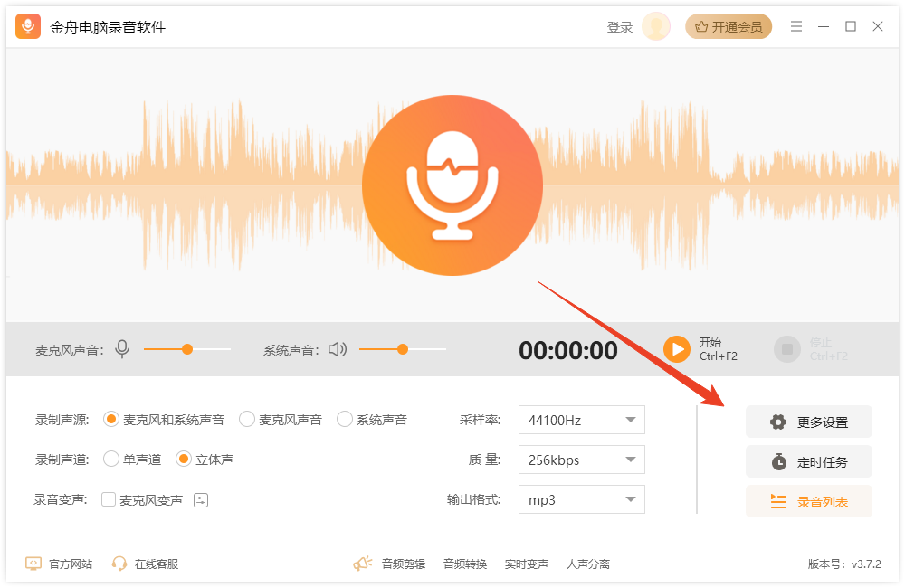Open the 更多设置 settings panel
The height and width of the screenshot is (588, 905).
(x=808, y=422)
